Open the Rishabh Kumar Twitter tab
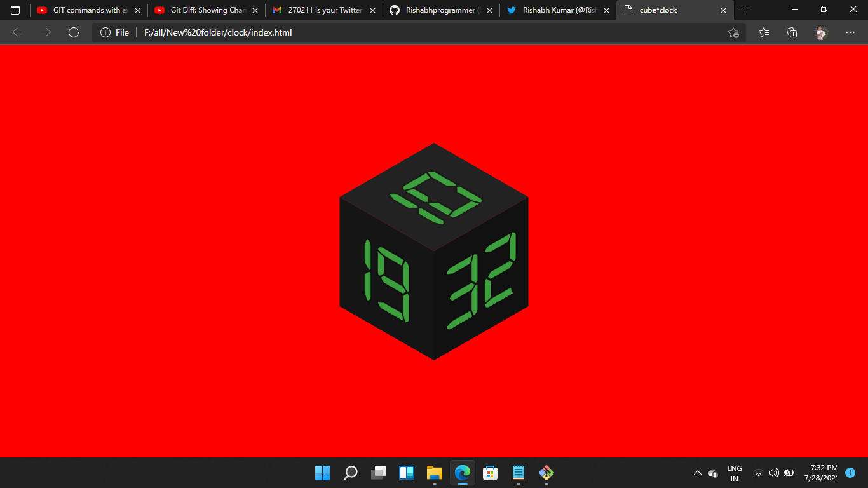 [x=553, y=10]
